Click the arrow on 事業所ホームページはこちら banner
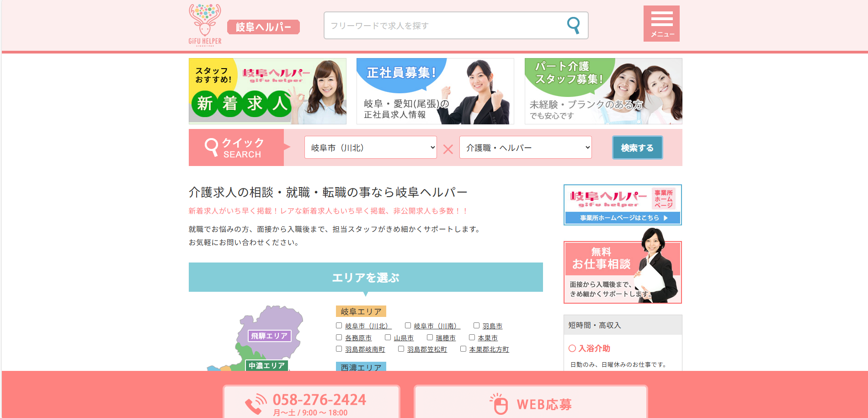The image size is (868, 418). pos(666,218)
